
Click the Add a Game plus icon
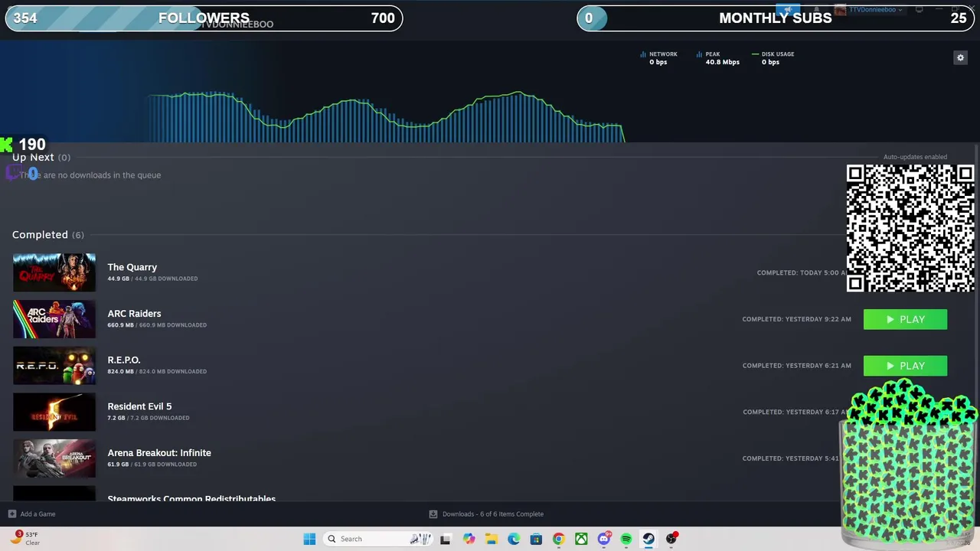[11, 514]
